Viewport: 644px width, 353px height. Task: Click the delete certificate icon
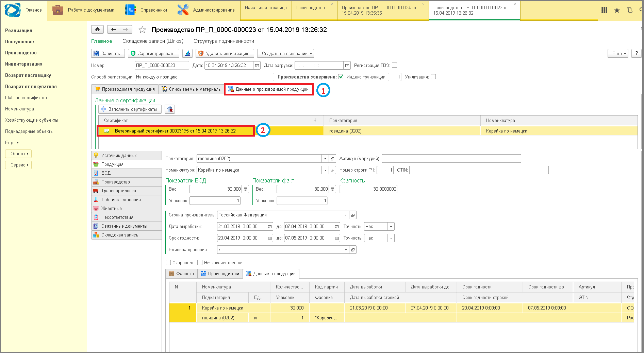pos(170,109)
